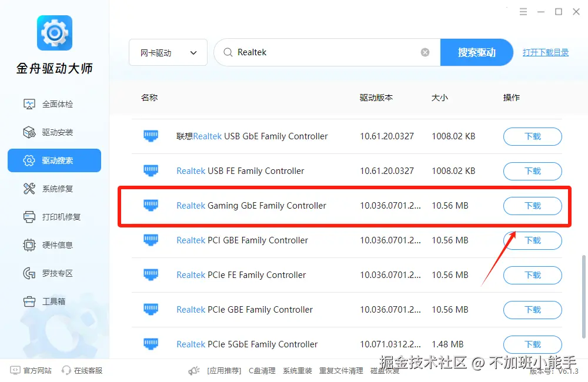Screen dimensions: 588x382
Task: Click the megaphone announcement icon
Action: pyautogui.click(x=194, y=371)
